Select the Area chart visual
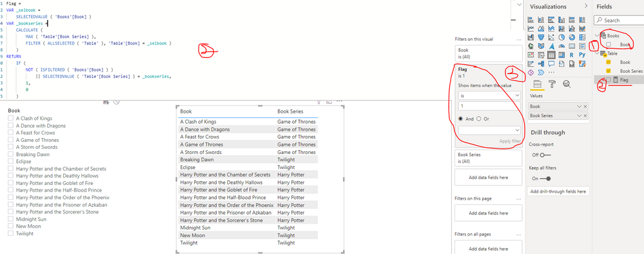 point(541,28)
